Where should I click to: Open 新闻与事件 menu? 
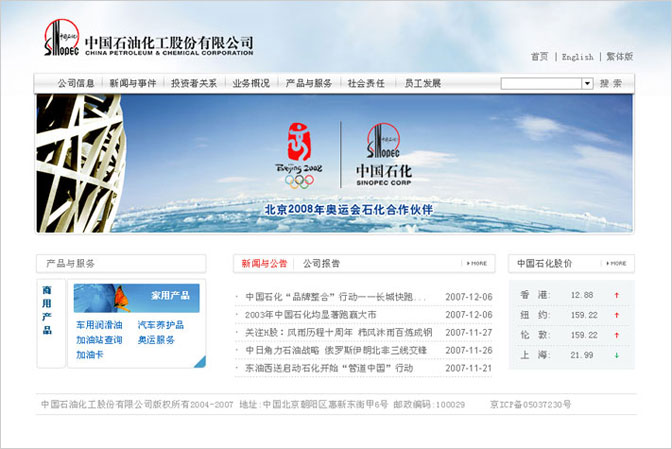tap(133, 83)
